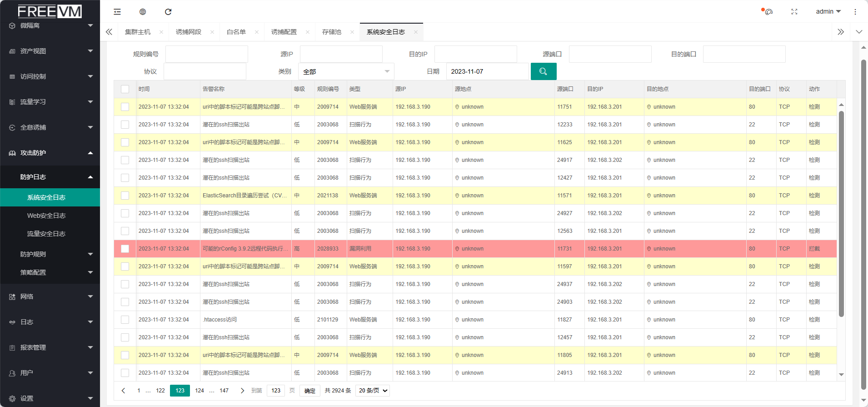Click the 用户 sidebar icon
Image resolution: width=868 pixels, height=407 pixels.
pyautogui.click(x=12, y=373)
